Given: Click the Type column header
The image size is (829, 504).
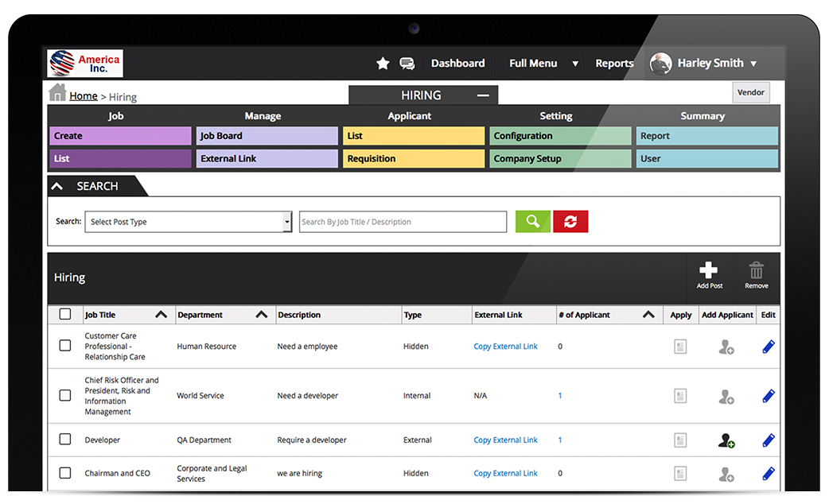Looking at the screenshot, I should [413, 315].
